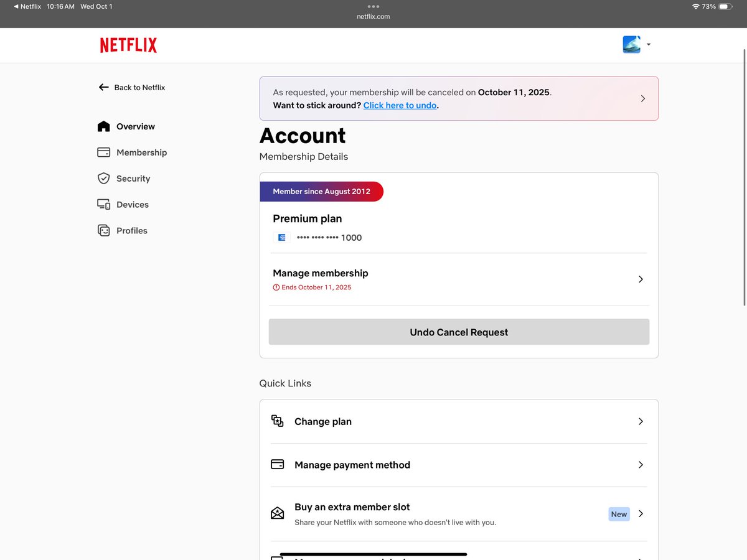
Task: Click the page scrollbar thumb
Action: click(745, 176)
